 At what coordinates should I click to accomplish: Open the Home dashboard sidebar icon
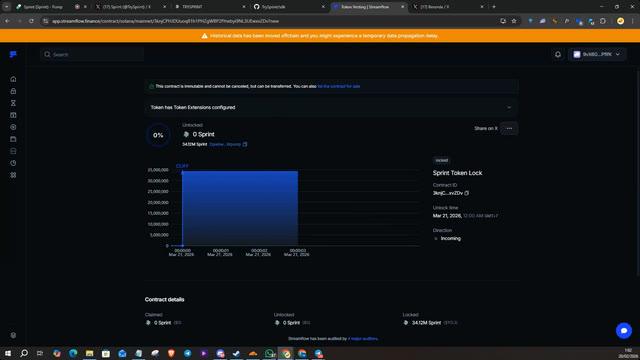[13, 79]
